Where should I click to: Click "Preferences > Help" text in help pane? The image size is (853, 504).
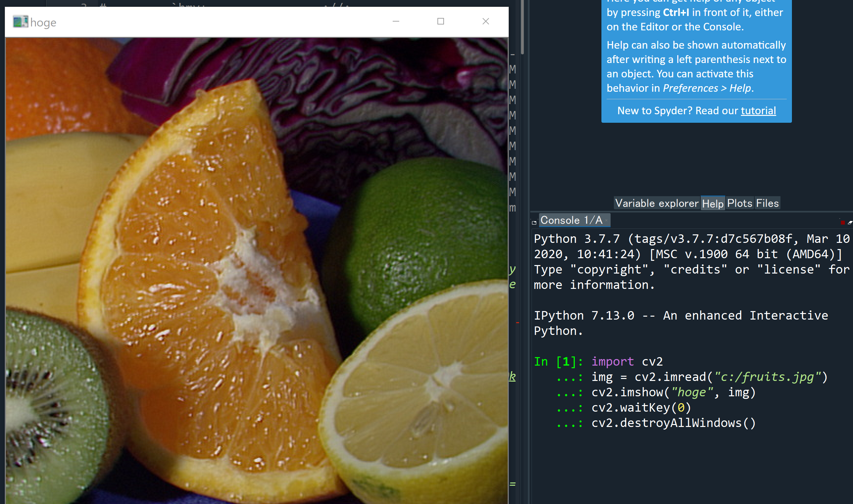[x=707, y=88]
